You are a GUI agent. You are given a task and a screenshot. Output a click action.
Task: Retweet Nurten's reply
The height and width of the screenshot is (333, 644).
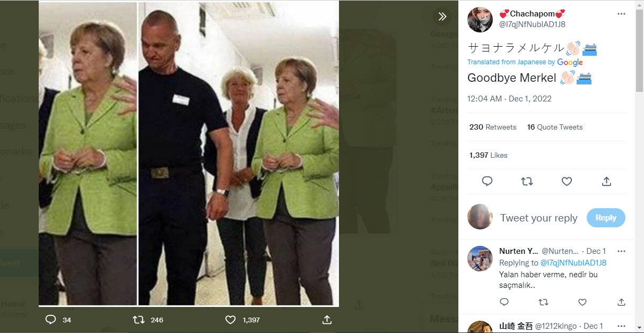pyautogui.click(x=543, y=302)
